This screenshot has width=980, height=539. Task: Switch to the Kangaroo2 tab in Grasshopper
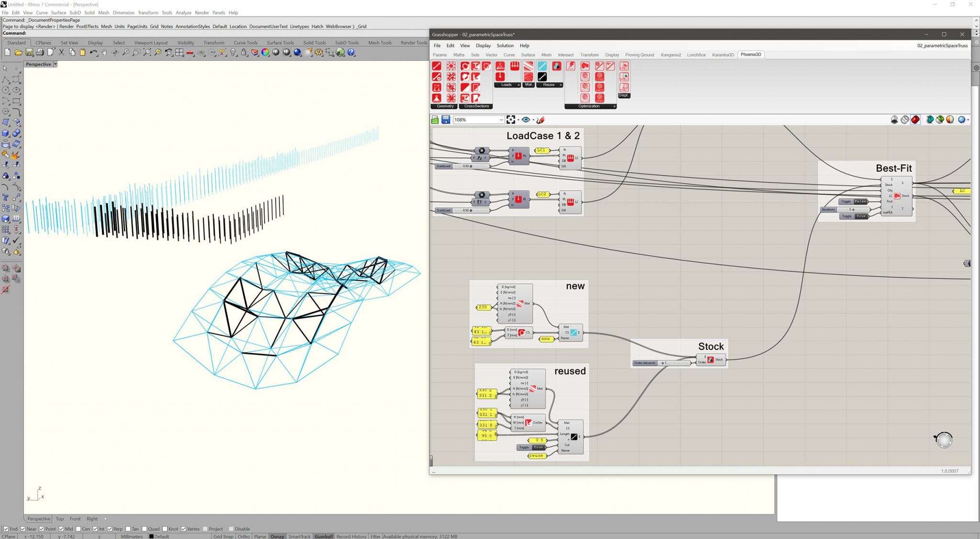671,55
